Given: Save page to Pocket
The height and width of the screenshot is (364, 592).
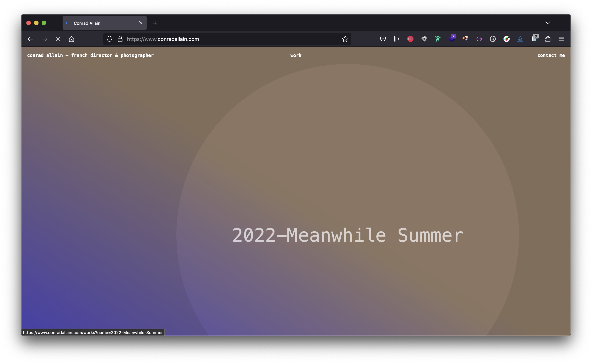Looking at the screenshot, I should pyautogui.click(x=383, y=39).
